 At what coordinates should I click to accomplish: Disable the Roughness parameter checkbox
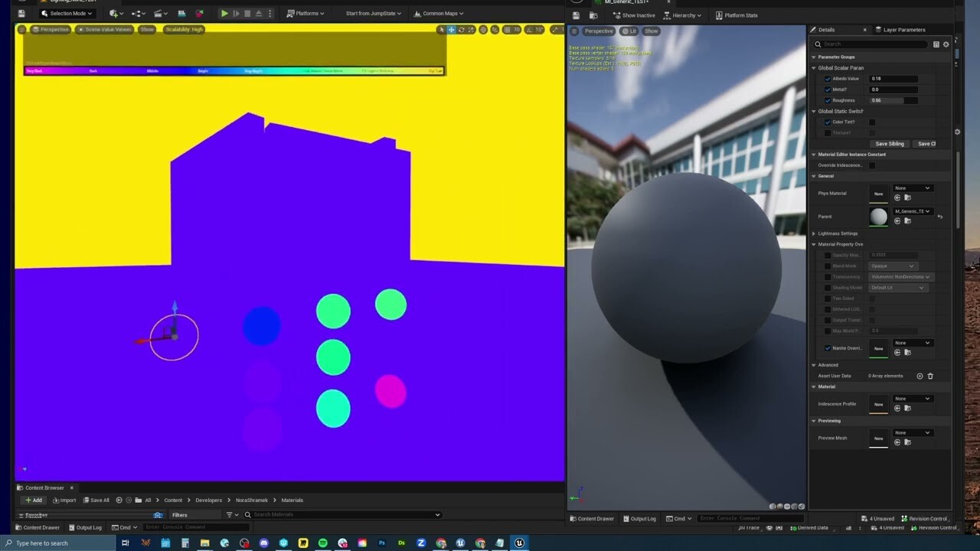(x=828, y=100)
